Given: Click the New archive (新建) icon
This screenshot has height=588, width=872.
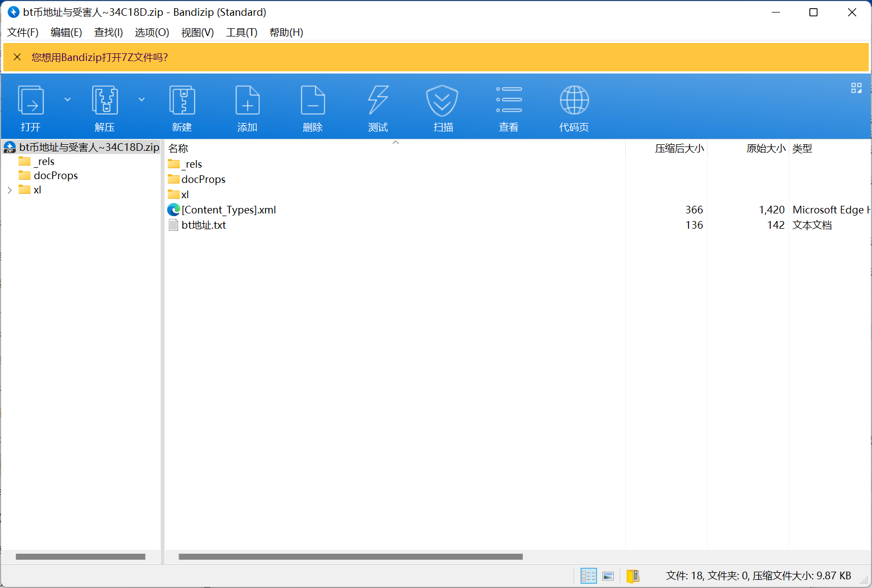Looking at the screenshot, I should (182, 100).
